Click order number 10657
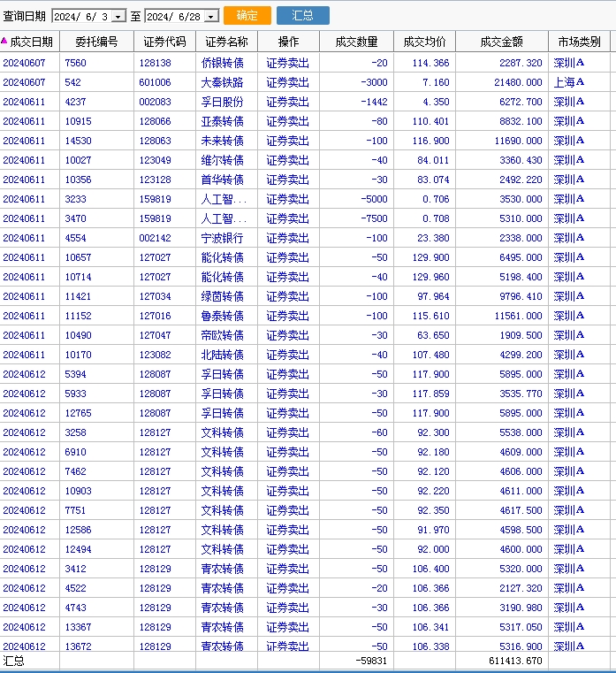This screenshot has width=616, height=673. 78,257
